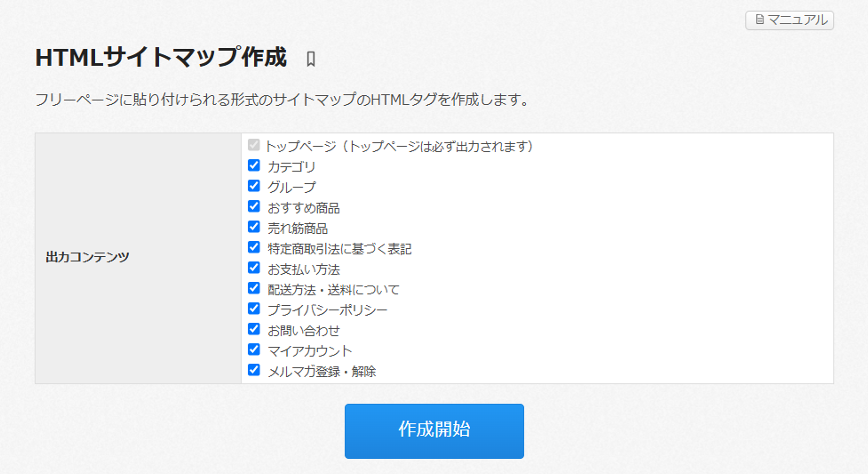Disable the お問い合わせ checkbox
The height and width of the screenshot is (474, 868).
tap(254, 329)
